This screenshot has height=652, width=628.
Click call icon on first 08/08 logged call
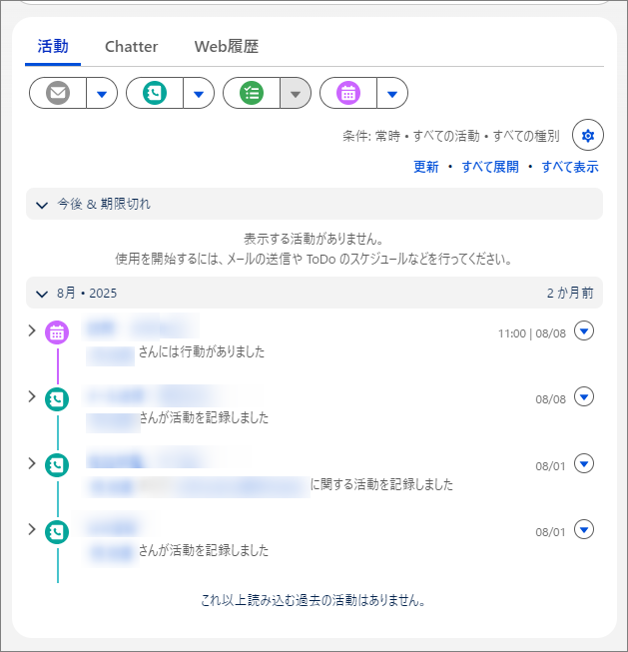tap(58, 399)
